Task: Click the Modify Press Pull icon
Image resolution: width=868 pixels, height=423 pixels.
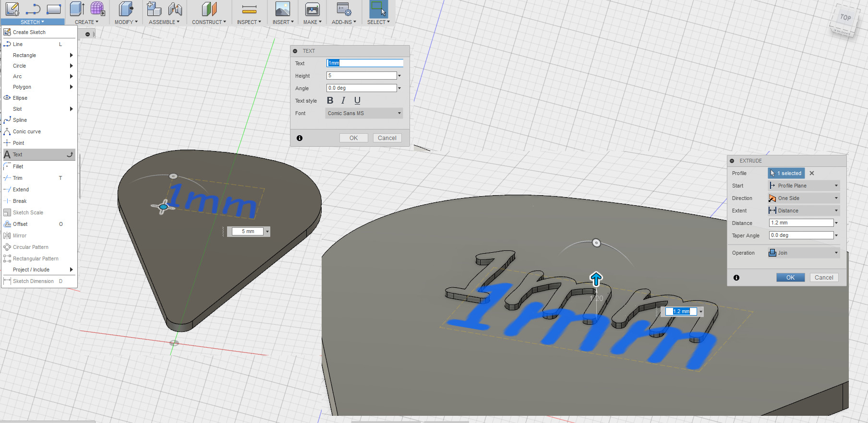Action: coord(126,9)
